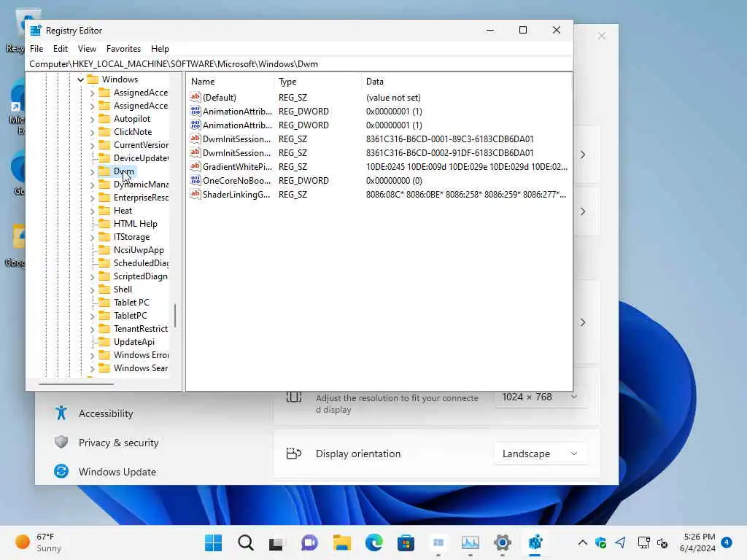Select the TenantRestrict key

[141, 329]
